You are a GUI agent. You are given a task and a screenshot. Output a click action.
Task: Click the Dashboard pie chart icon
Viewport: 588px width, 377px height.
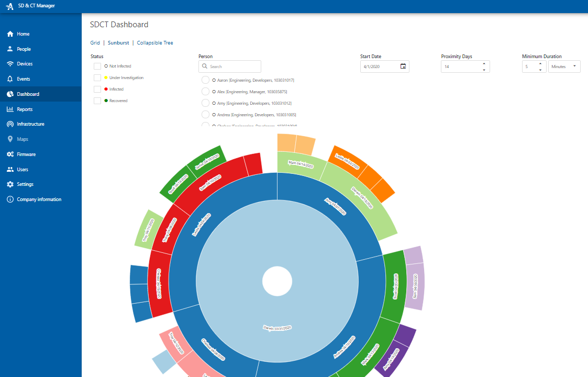click(10, 94)
